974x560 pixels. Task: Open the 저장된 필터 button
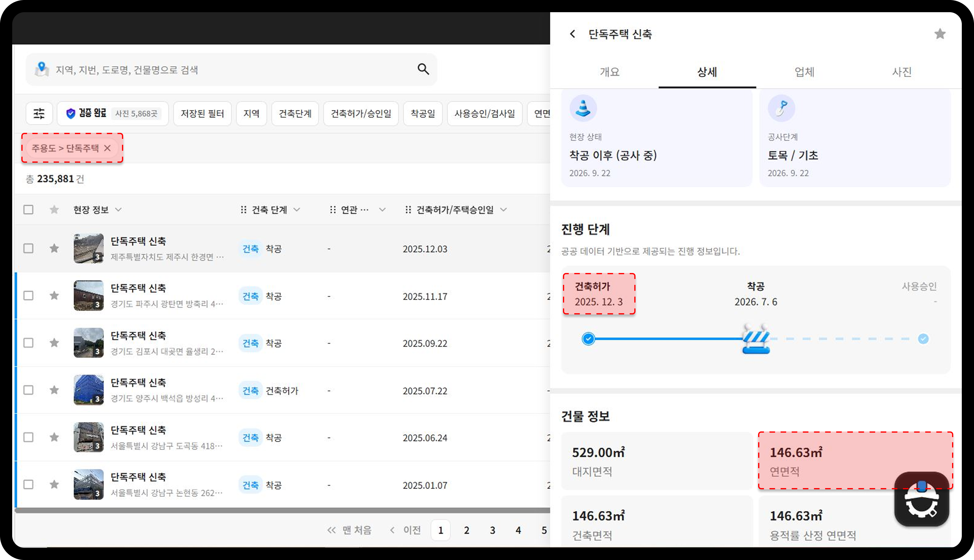pos(202,113)
